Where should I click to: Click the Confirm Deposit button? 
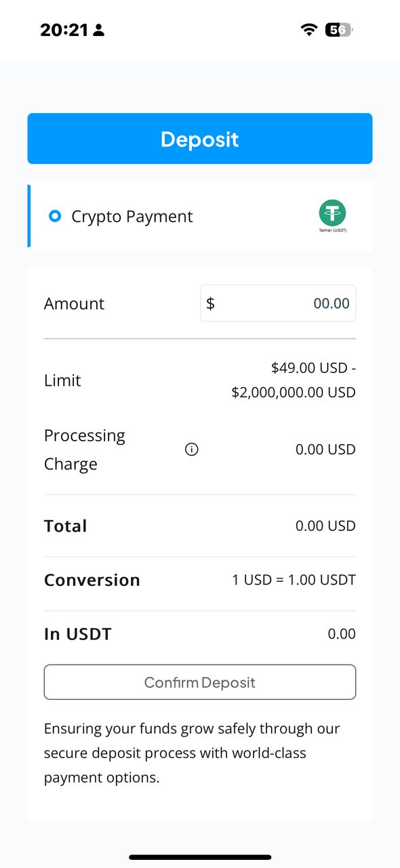(200, 682)
